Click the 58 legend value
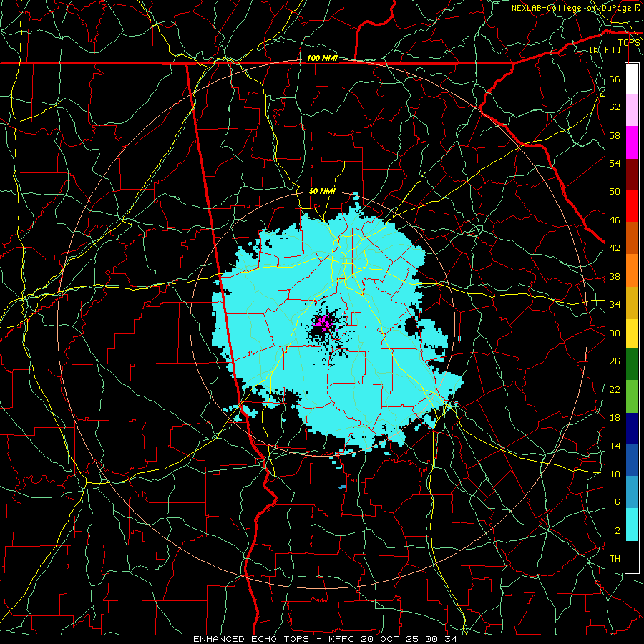The image size is (644, 644). click(x=615, y=135)
